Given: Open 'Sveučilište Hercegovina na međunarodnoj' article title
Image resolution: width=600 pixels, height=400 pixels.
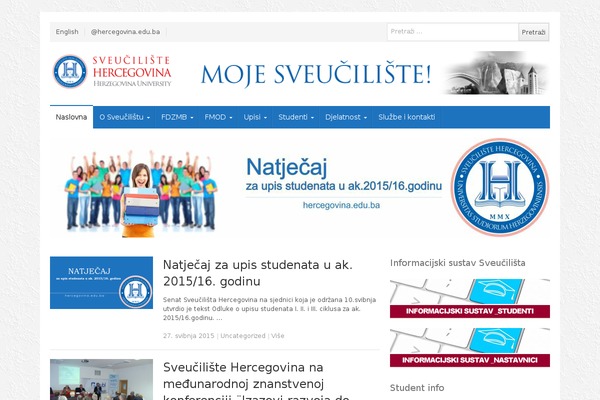Looking at the screenshot, I should pyautogui.click(x=256, y=380).
